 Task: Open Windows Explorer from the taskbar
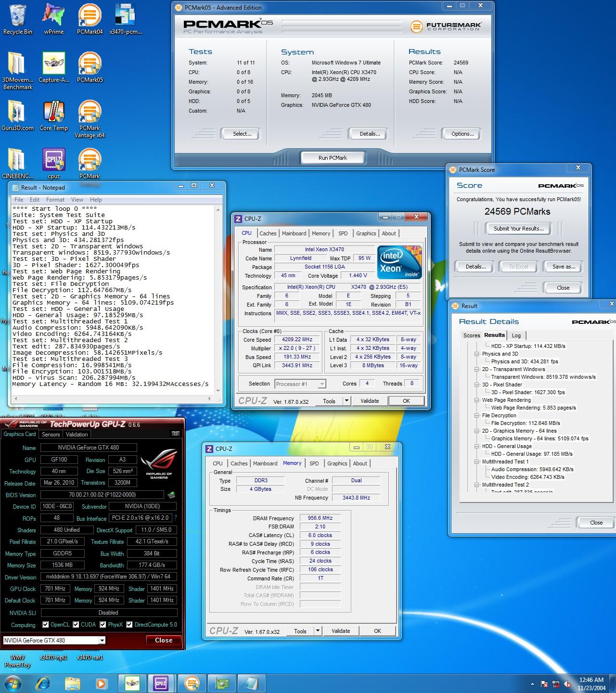point(73,683)
